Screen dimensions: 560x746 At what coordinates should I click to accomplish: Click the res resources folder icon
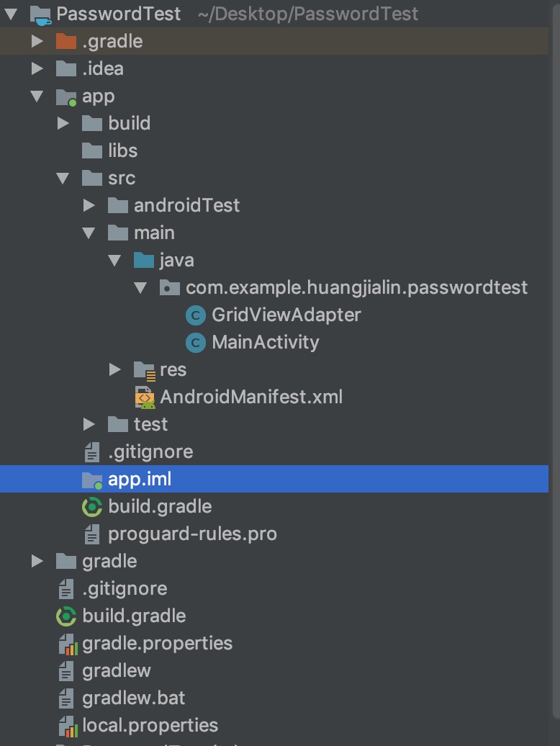click(x=145, y=370)
